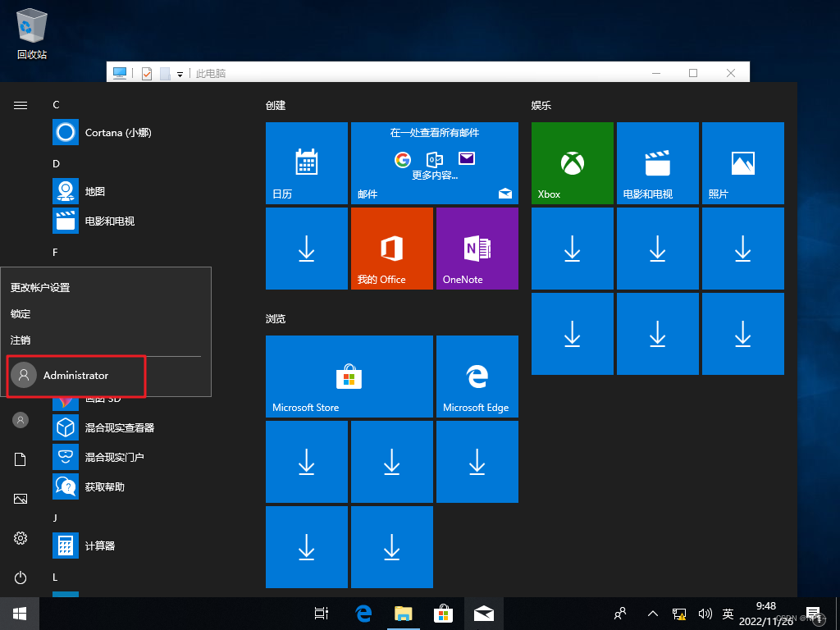840x630 pixels.
Task: Click the letter J section header
Action: pos(55,518)
